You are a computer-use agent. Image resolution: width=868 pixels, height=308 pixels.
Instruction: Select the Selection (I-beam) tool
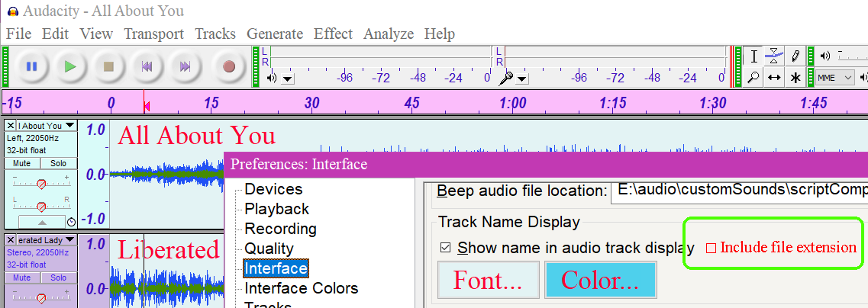pos(753,56)
